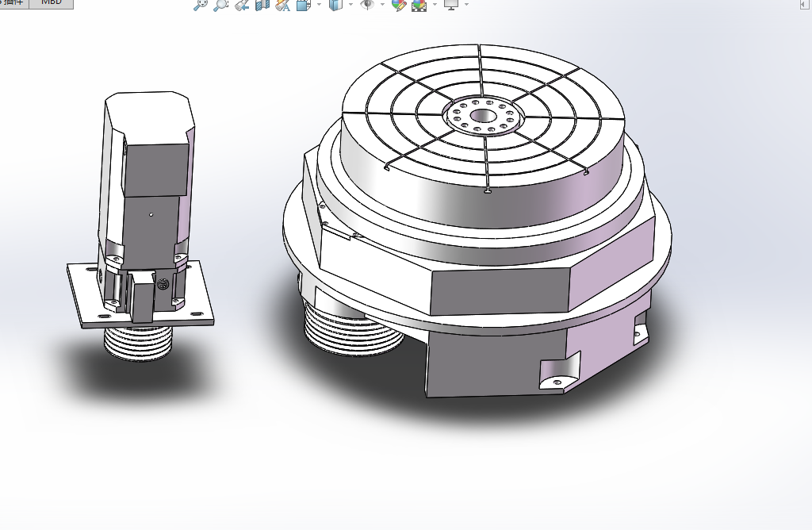Click the Apply Scene icon
Image resolution: width=812 pixels, height=530 pixels.
(419, 6)
